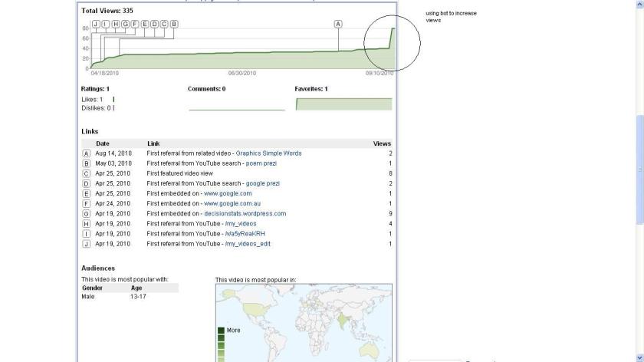Open the poem prezi search link
The width and height of the screenshot is (644, 362).
[x=263, y=163]
